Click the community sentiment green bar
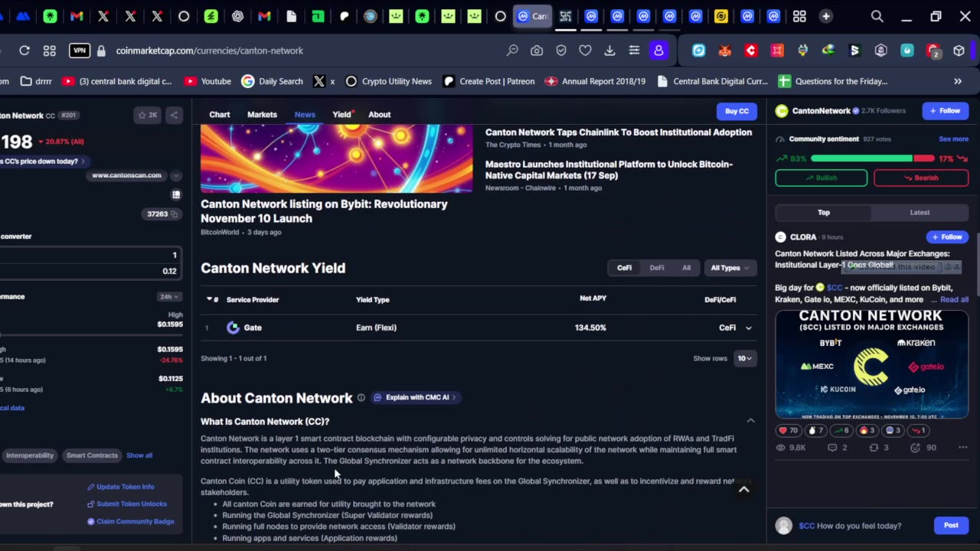The width and height of the screenshot is (980, 551). click(861, 158)
